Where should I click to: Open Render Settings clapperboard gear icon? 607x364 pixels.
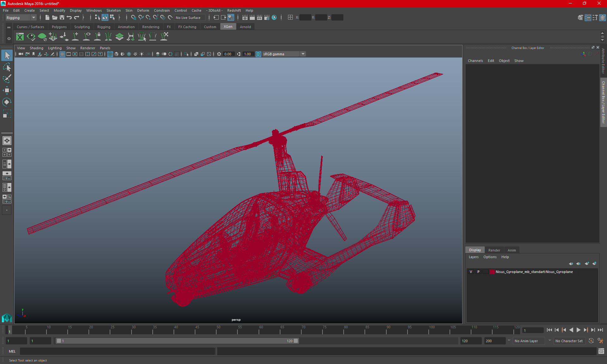(267, 18)
